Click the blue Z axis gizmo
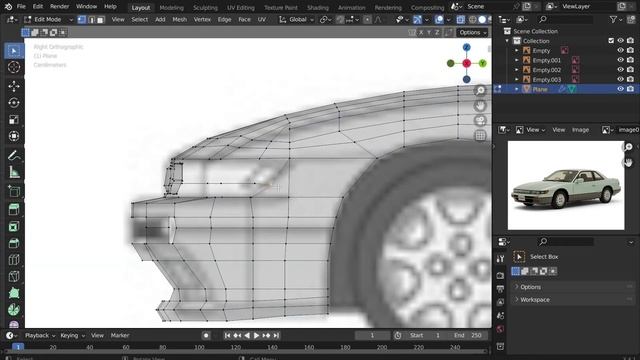 pos(467,47)
